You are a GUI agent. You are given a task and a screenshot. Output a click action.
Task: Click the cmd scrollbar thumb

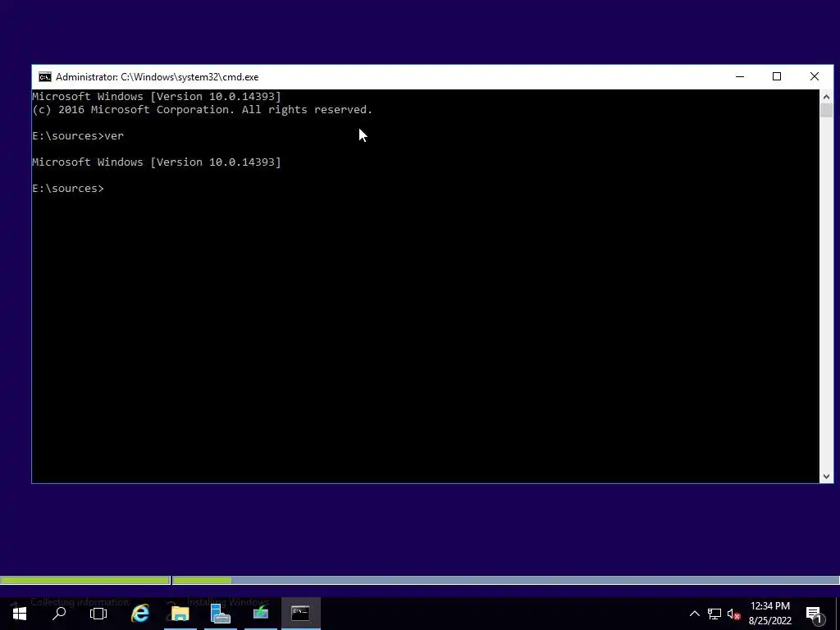[x=826, y=111]
